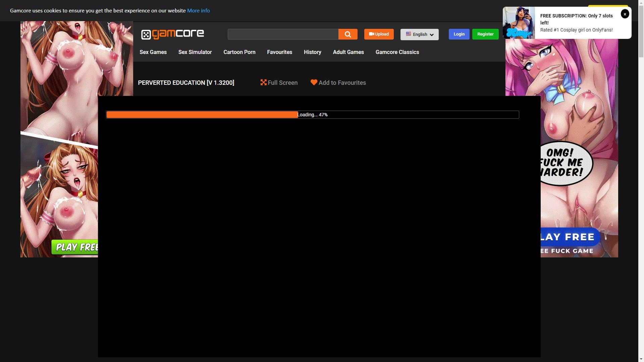Image resolution: width=644 pixels, height=362 pixels.
Task: Follow the More info cookie link
Action: tap(198, 10)
